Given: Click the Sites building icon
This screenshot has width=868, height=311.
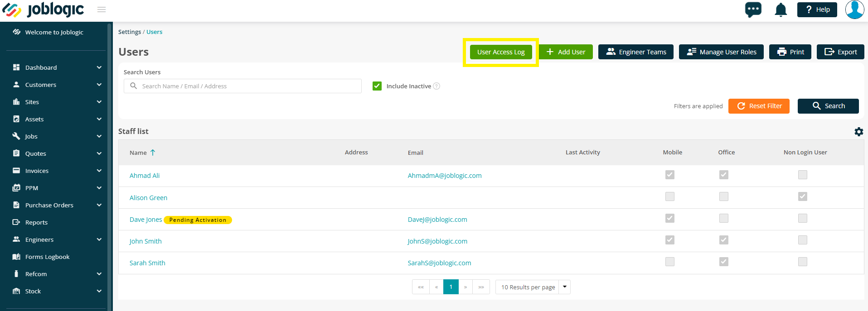Looking at the screenshot, I should tap(16, 102).
